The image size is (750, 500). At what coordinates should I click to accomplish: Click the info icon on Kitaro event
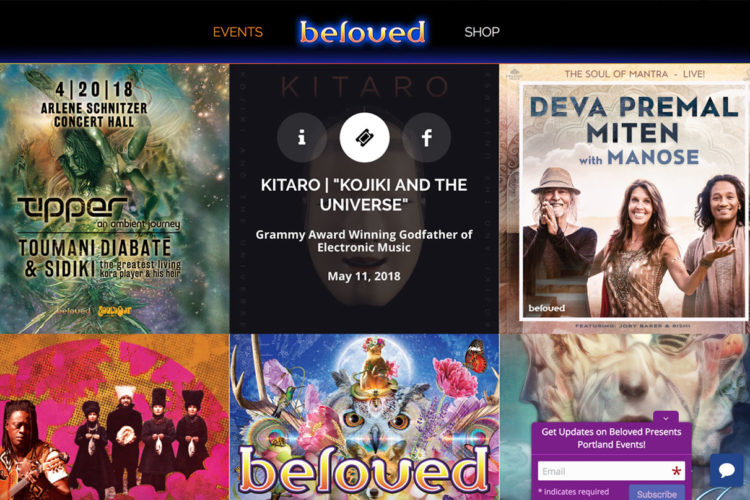pos(302,137)
